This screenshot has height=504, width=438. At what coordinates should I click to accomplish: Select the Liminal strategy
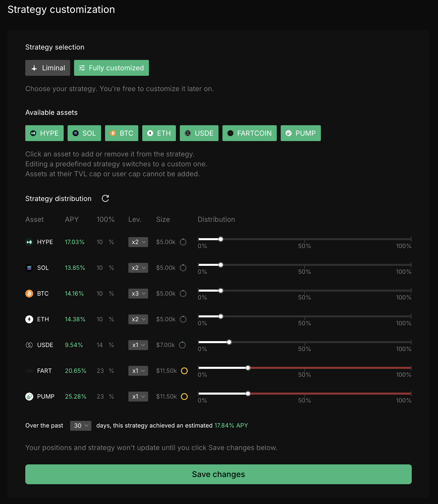[48, 68]
